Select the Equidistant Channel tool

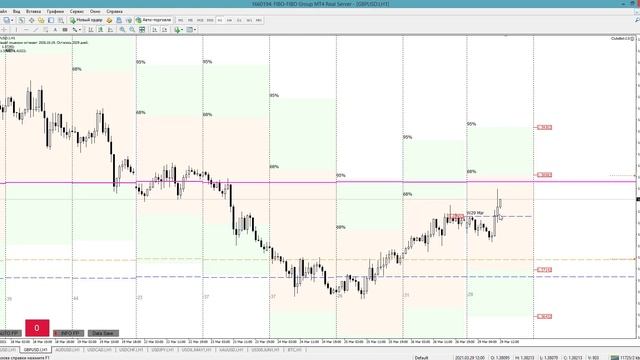46,29
